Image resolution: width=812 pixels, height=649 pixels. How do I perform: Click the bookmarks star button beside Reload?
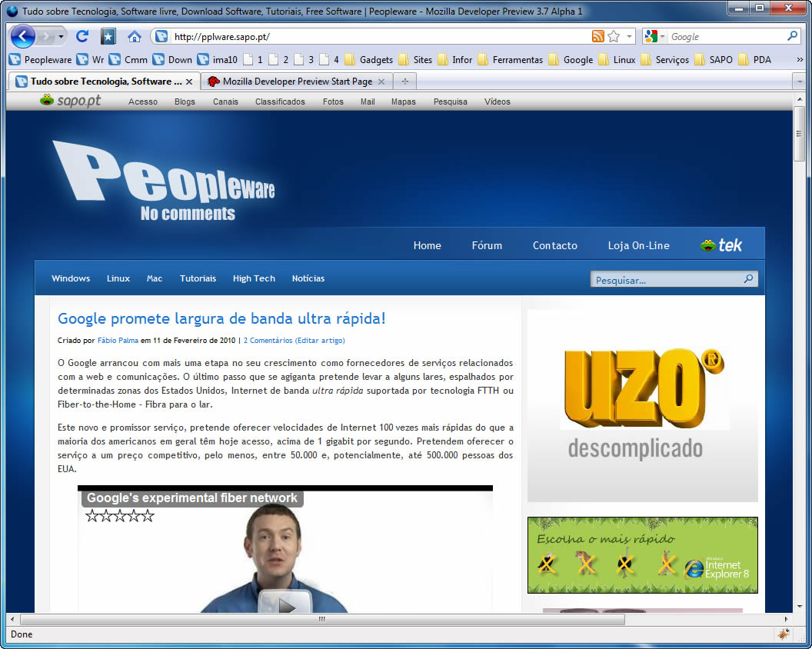[x=108, y=36]
